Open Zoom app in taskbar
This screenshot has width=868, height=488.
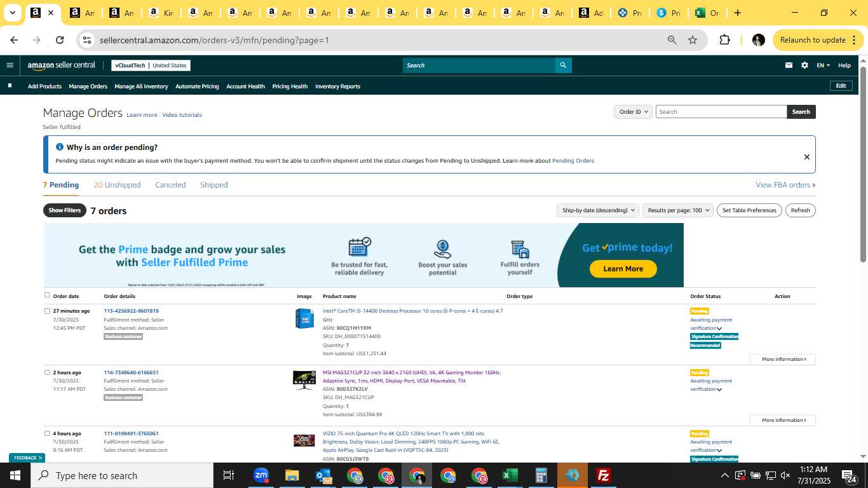(x=261, y=475)
